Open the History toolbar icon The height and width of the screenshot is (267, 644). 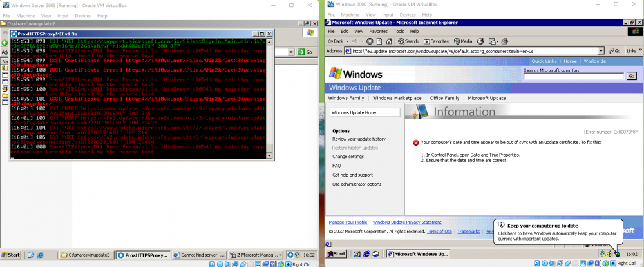(x=480, y=41)
